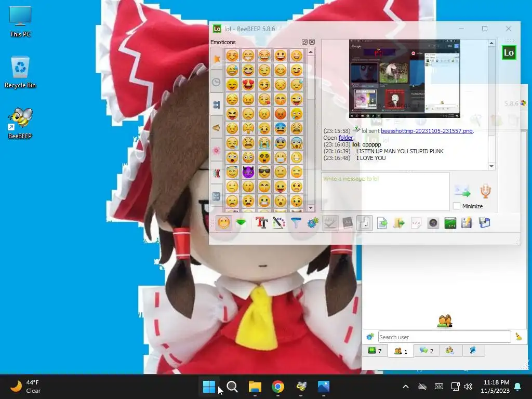Image resolution: width=532 pixels, height=399 pixels.
Task: Click the blue floppy disk save chat icon
Action: click(485, 223)
